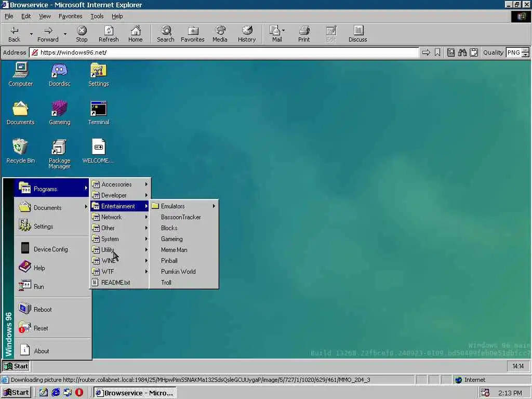This screenshot has height=399, width=532.
Task: Open the Recycle Bin
Action: click(21, 151)
